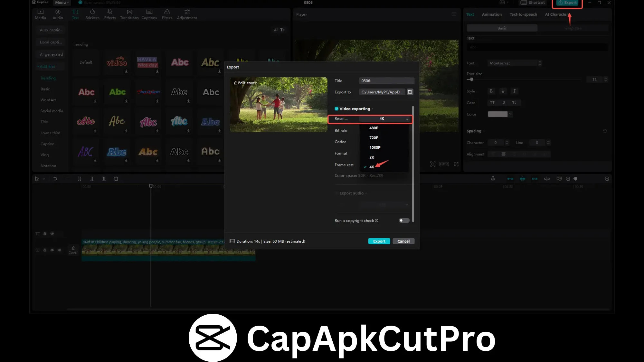The height and width of the screenshot is (362, 644).
Task: Click the Ratio button in the player
Action: 444,164
